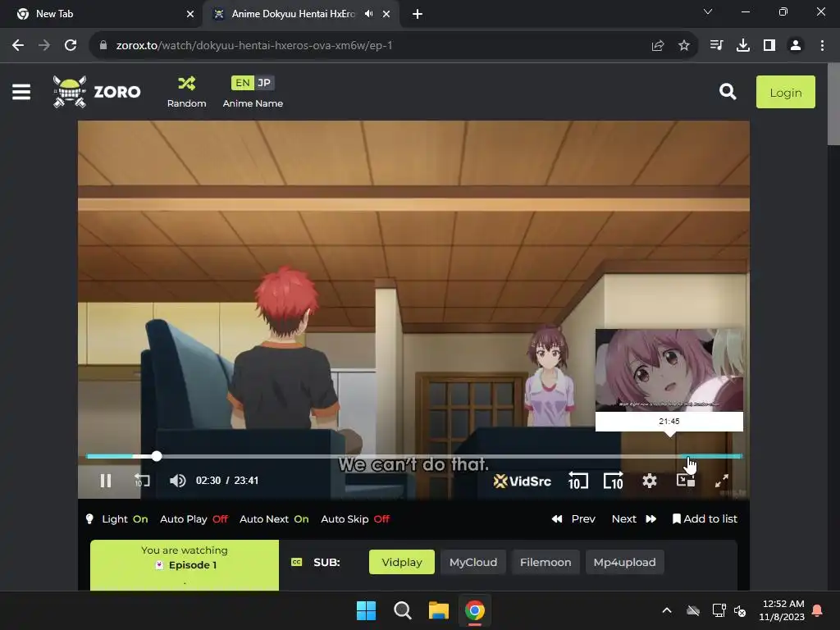Screen dimensions: 840x630
Task: Toggle Auto Play Off setting
Action: (x=194, y=518)
